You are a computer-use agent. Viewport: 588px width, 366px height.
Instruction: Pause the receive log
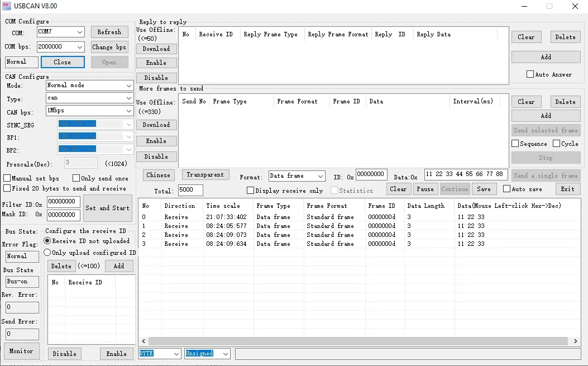tap(425, 189)
